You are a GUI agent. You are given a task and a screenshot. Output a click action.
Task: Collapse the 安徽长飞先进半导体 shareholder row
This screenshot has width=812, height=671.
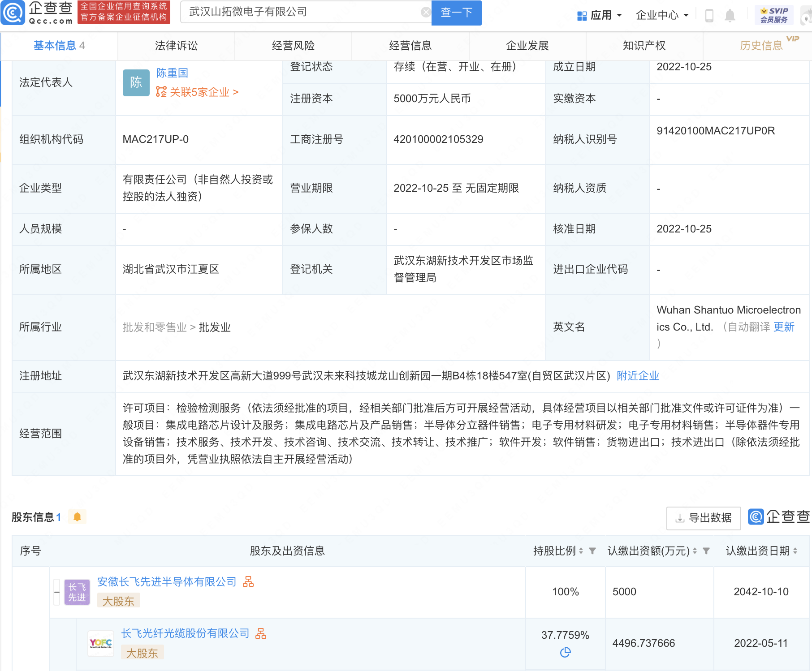57,592
